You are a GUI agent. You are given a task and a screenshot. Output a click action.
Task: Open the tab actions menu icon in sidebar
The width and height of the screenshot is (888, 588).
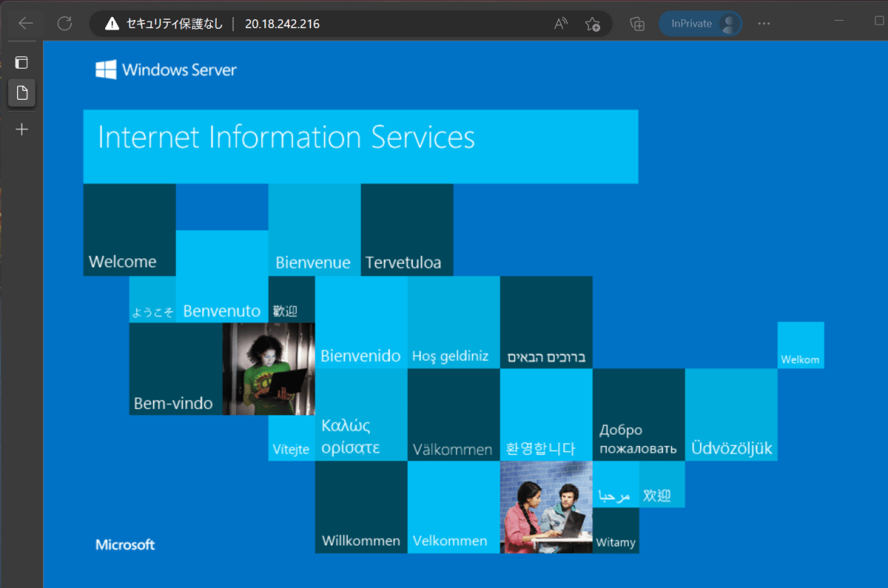pos(21,62)
